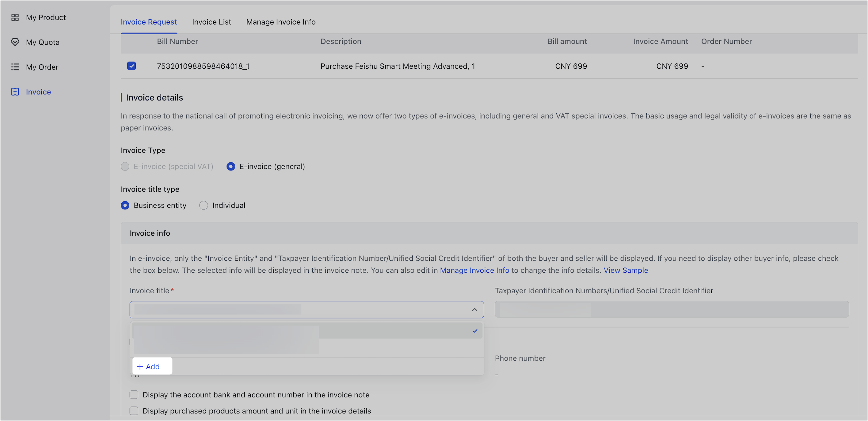This screenshot has width=868, height=421.
Task: Collapse the Invoice title dropdown chevron
Action: point(474,309)
